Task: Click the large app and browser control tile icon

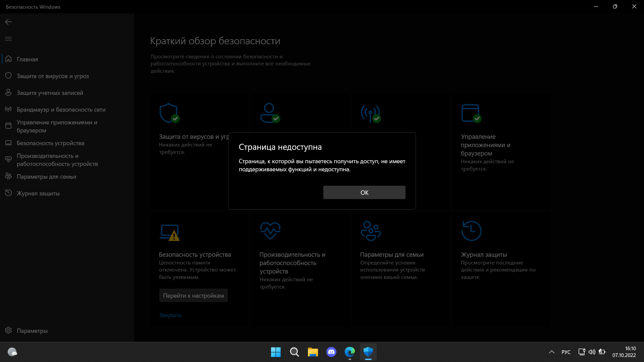Action: click(471, 113)
